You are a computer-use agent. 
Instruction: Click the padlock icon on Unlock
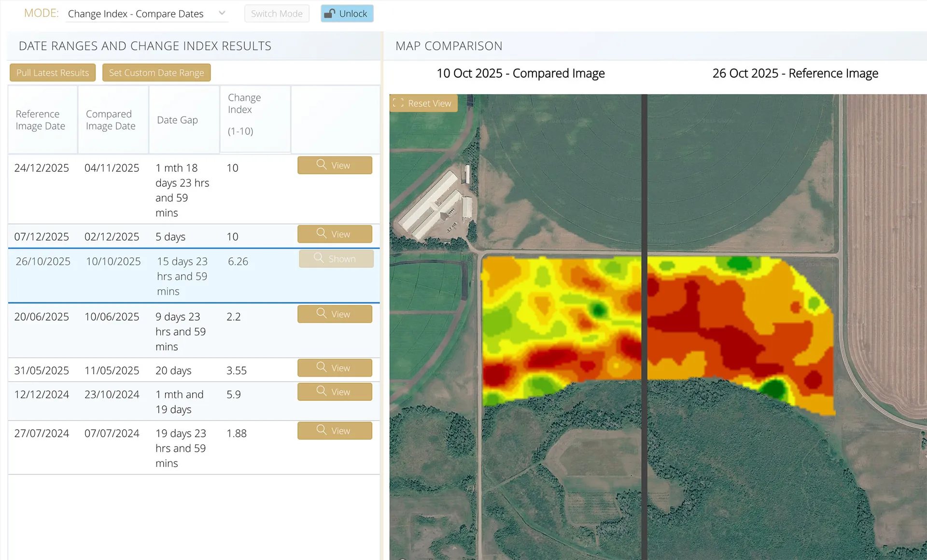pos(330,14)
